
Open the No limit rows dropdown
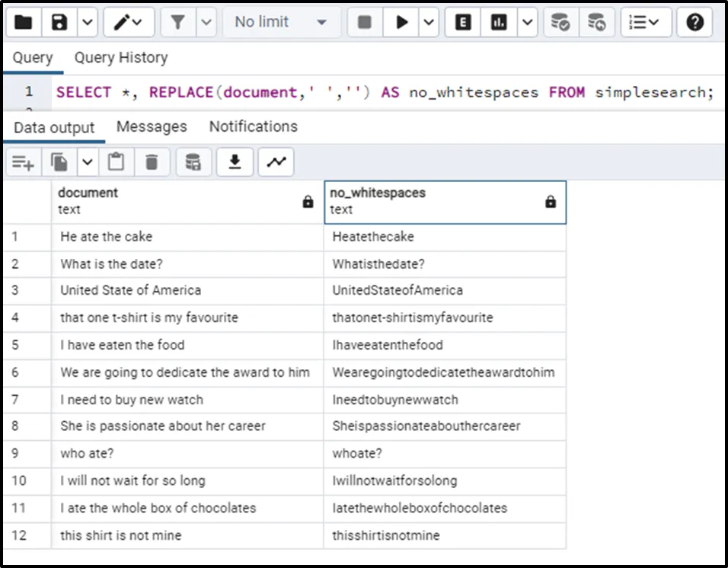[280, 22]
